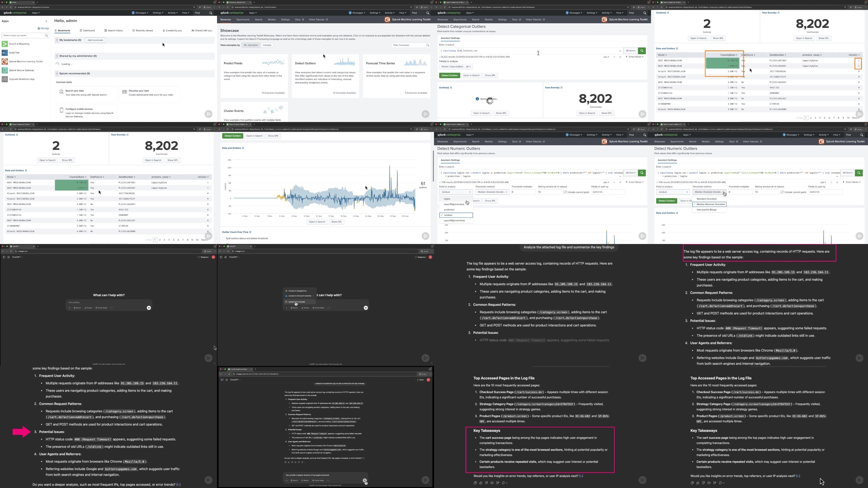The image size is (868, 488).
Task: Toggle Temporary chat in ChatGPT window showing upload menu
Action: (420, 257)
